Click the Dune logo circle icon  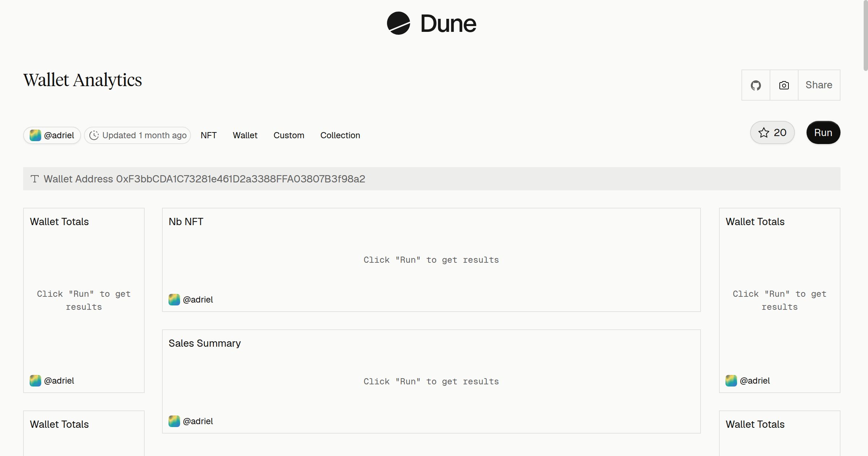point(398,23)
